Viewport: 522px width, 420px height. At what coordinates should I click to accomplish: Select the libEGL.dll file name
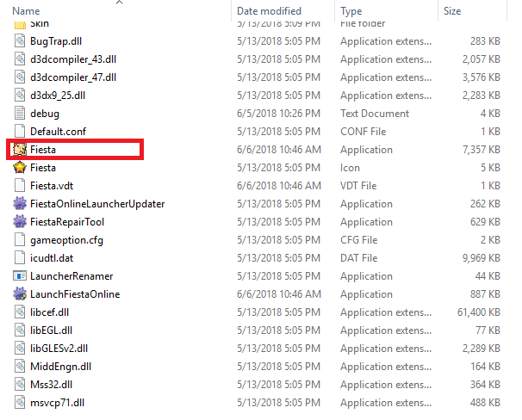(x=51, y=330)
